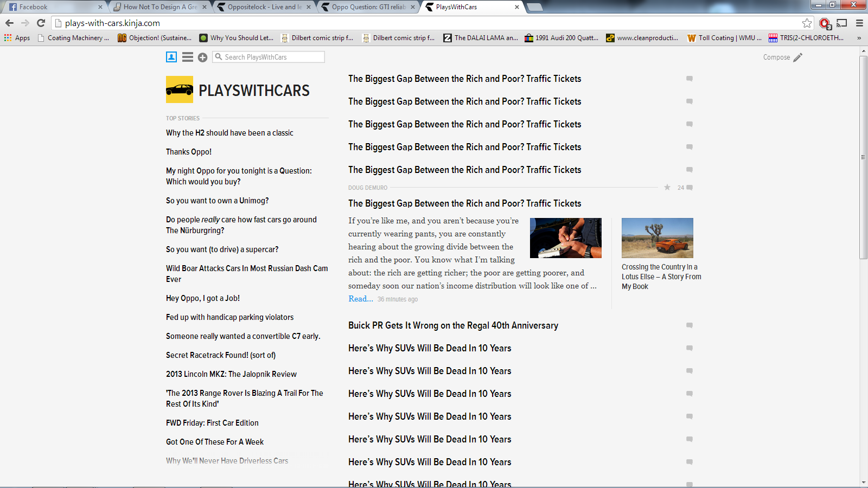Open Secret Racetrack Found story
The width and height of the screenshot is (868, 488).
click(x=221, y=355)
